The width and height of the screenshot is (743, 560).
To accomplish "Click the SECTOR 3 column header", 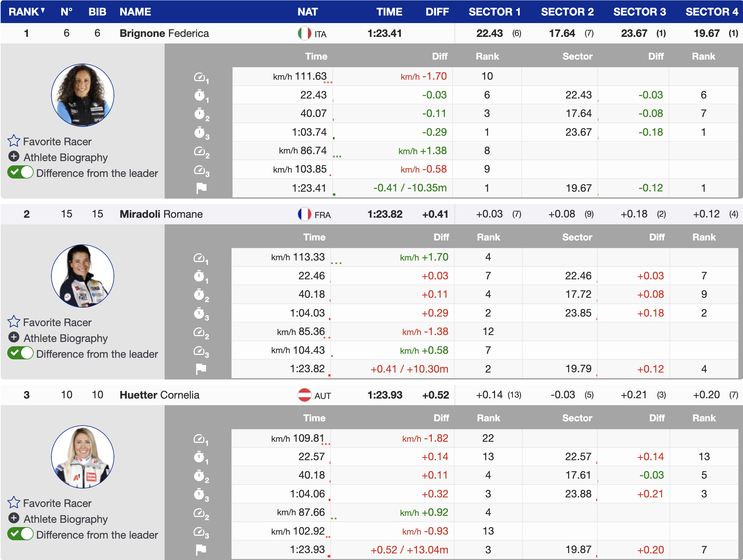I will [639, 12].
